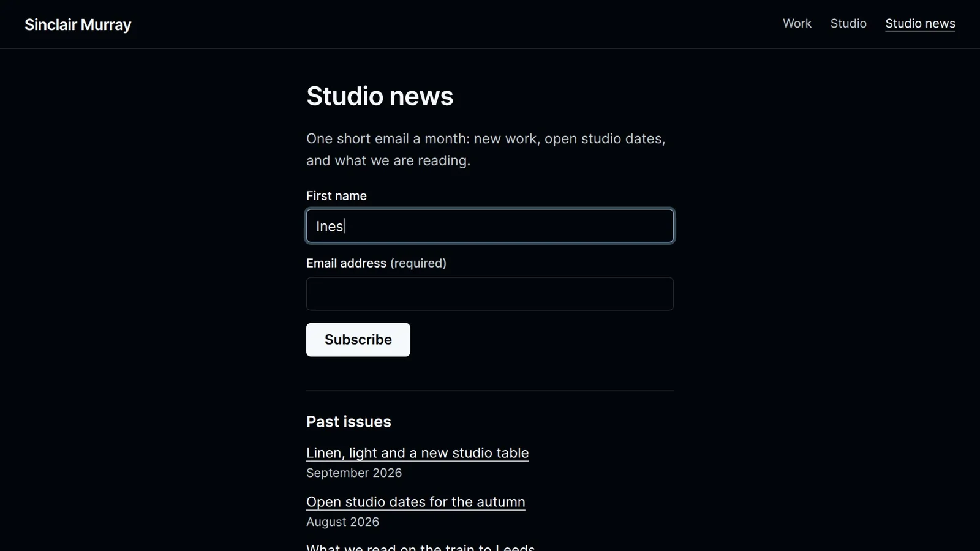
Task: Click the 'First name' field label
Action: pos(336,196)
